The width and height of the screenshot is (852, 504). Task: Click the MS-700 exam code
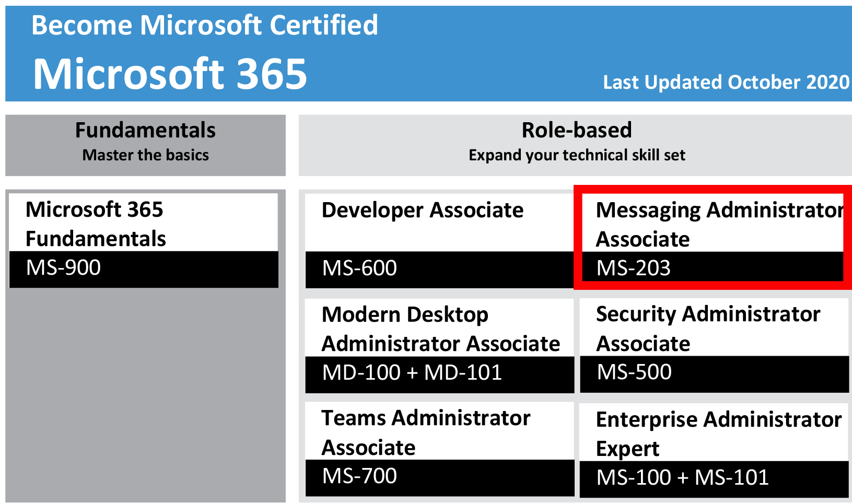click(x=359, y=476)
